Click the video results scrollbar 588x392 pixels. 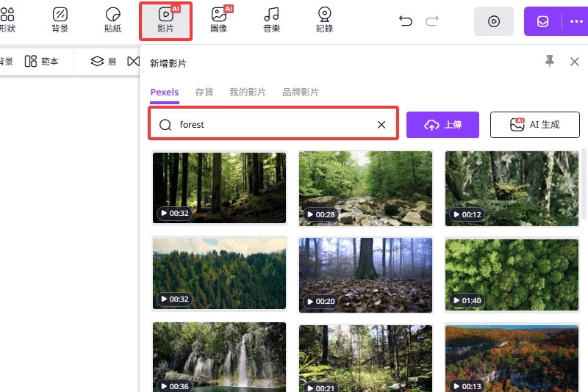click(x=583, y=184)
